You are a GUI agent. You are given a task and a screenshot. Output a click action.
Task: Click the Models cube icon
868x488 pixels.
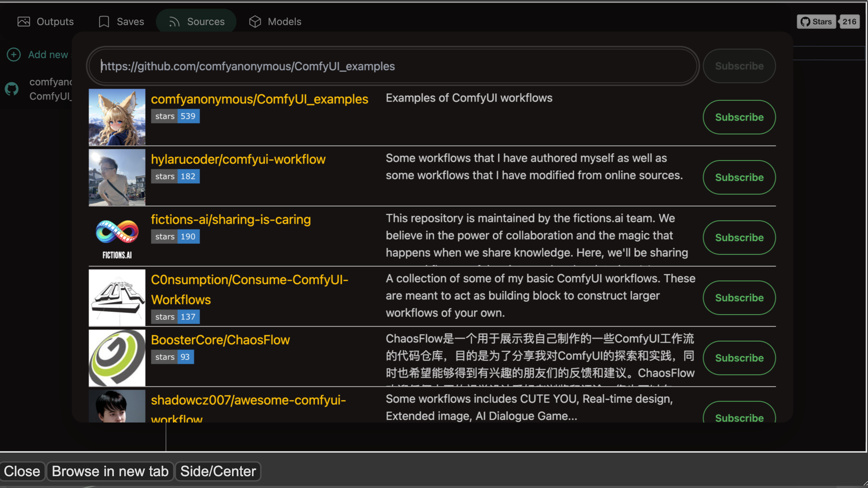click(x=255, y=21)
